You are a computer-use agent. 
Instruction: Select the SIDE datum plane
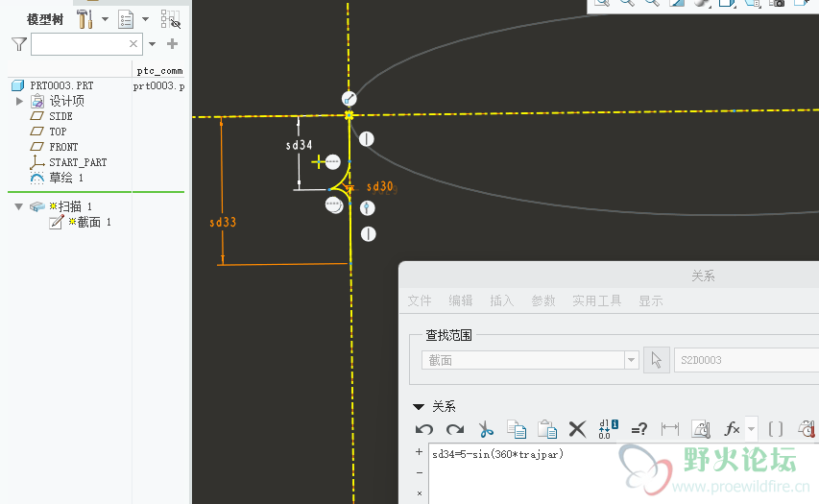[x=60, y=116]
